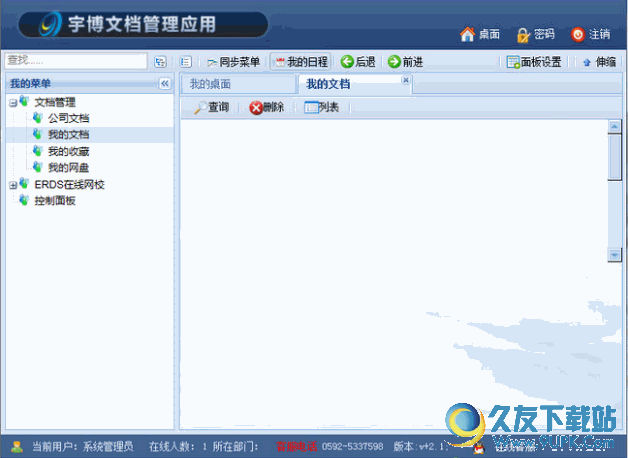Viewport: 628px width, 458px height.
Task: Click the 控制面板 node icon
Action: coord(24,200)
